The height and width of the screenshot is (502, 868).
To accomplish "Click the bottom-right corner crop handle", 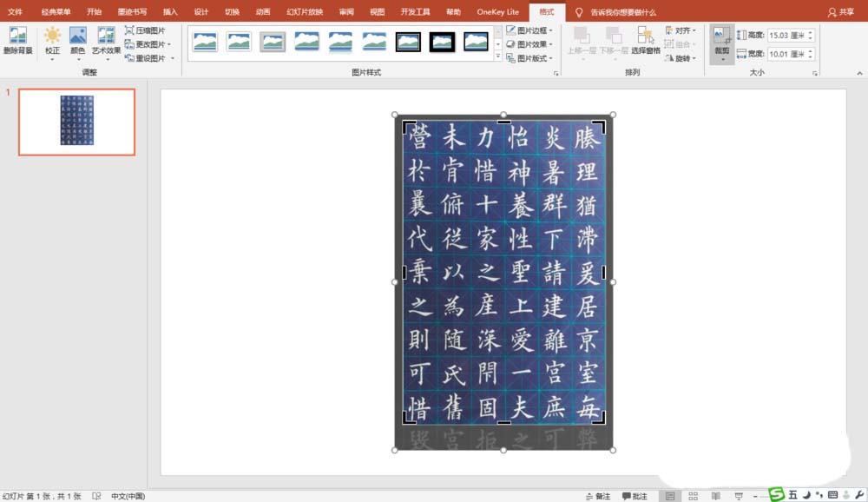I will [x=600, y=419].
